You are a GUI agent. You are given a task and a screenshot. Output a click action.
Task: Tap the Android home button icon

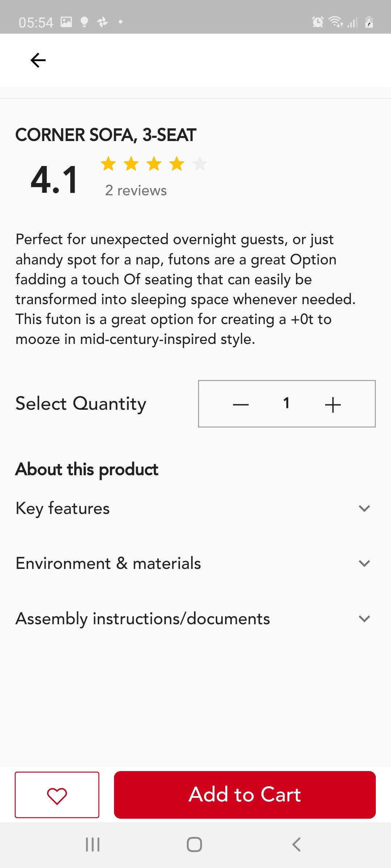pyautogui.click(x=194, y=845)
